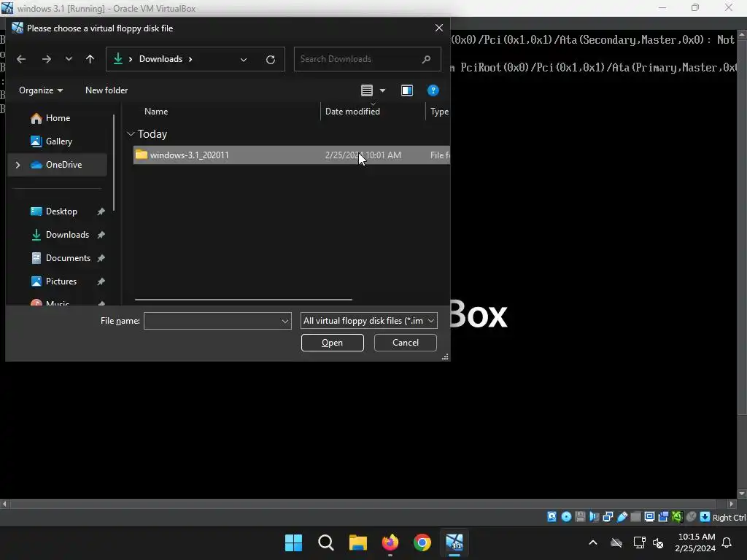
Task: Open taskbar Search
Action: pos(326,542)
